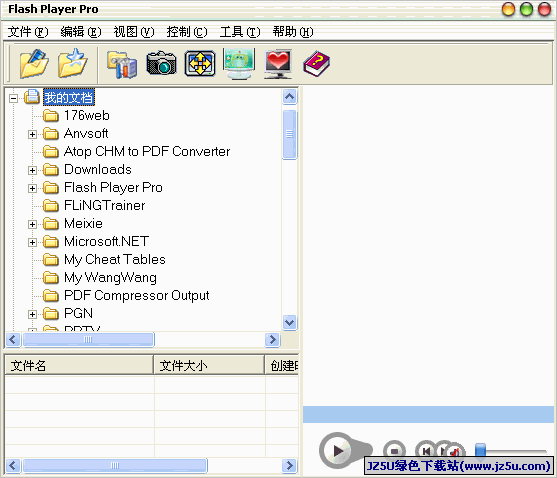Open the 文件(F) menu
The height and width of the screenshot is (478, 557).
[x=28, y=32]
